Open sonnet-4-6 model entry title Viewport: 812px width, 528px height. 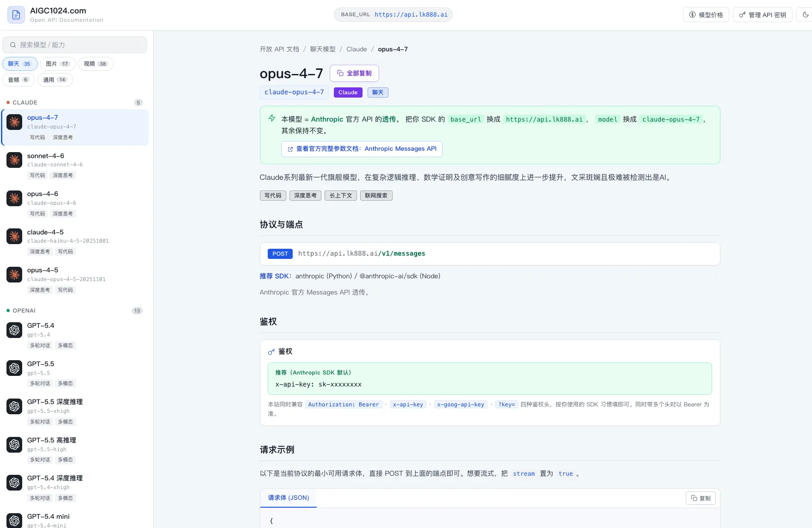tap(46, 156)
